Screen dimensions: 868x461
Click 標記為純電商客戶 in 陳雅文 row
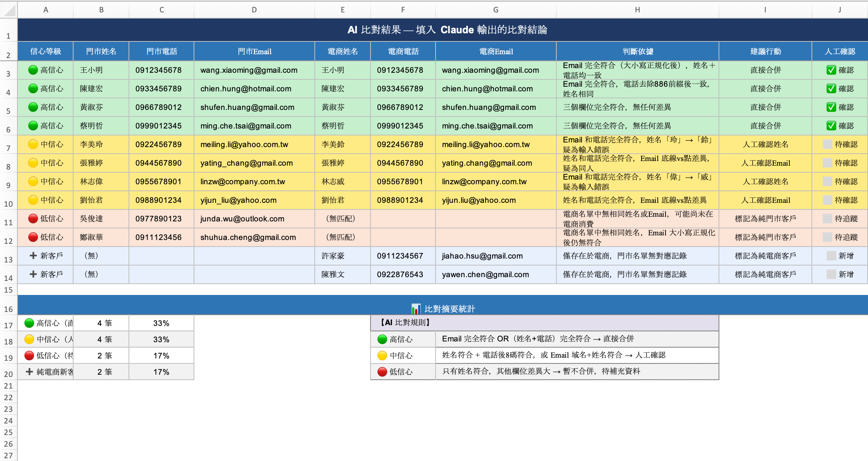click(765, 274)
